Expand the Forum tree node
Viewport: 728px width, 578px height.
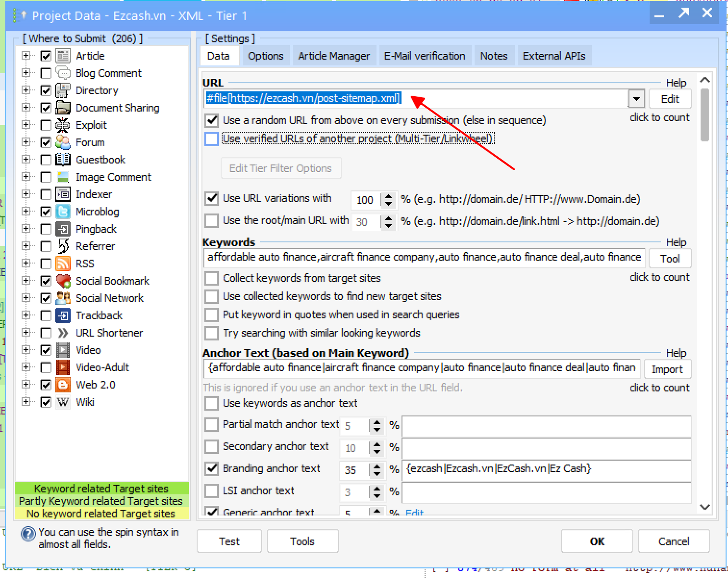(26, 142)
